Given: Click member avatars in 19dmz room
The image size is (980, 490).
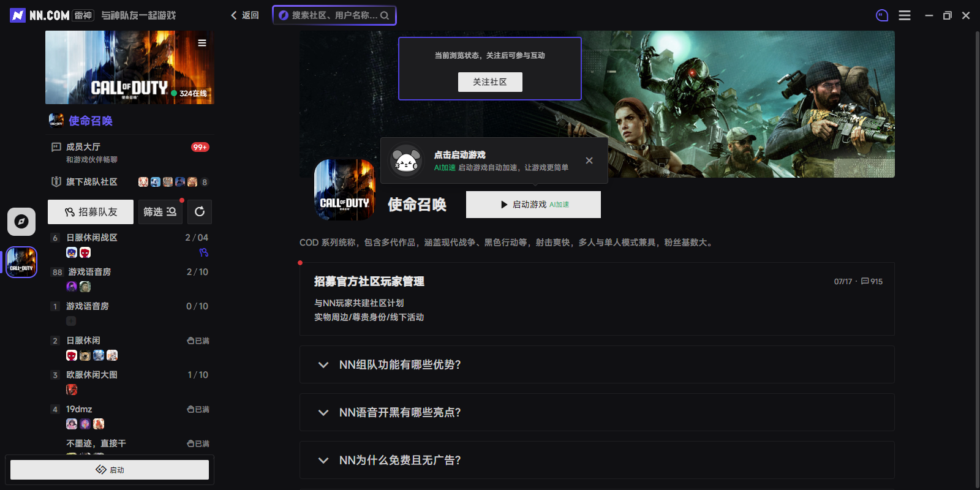Looking at the screenshot, I should [85, 424].
